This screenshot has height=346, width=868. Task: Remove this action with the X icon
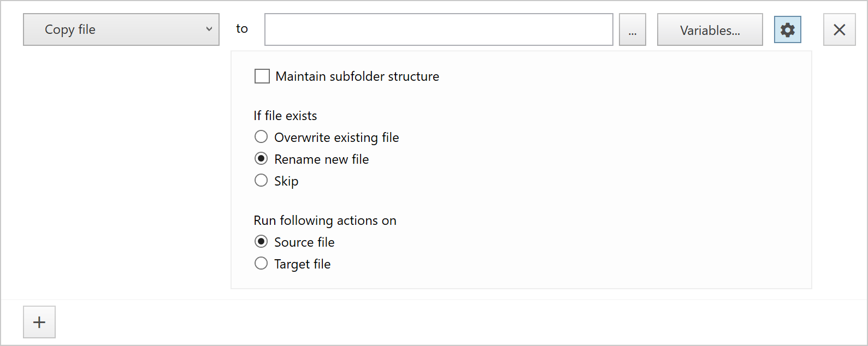[x=839, y=29]
